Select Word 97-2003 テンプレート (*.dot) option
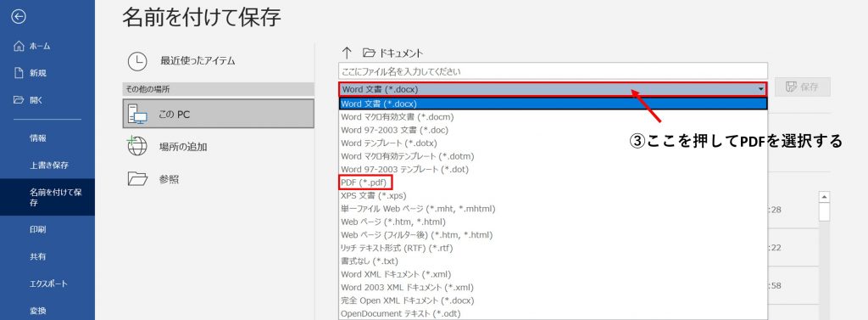 click(x=553, y=169)
